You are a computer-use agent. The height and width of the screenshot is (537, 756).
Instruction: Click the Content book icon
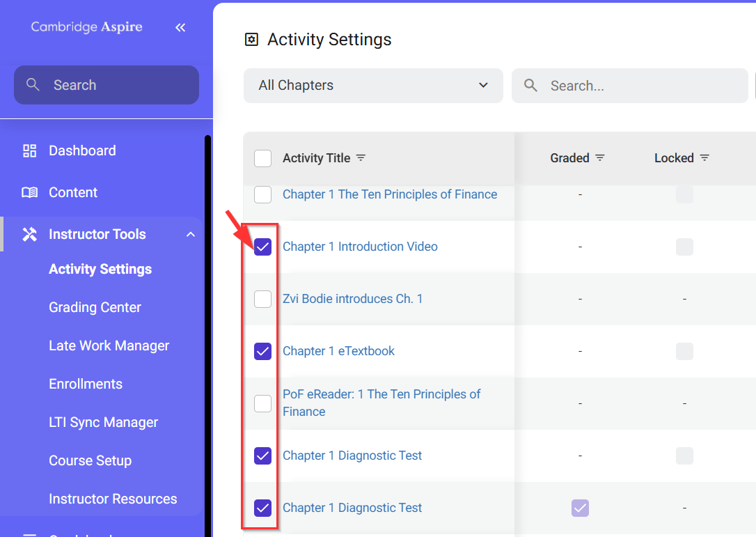pos(29,192)
